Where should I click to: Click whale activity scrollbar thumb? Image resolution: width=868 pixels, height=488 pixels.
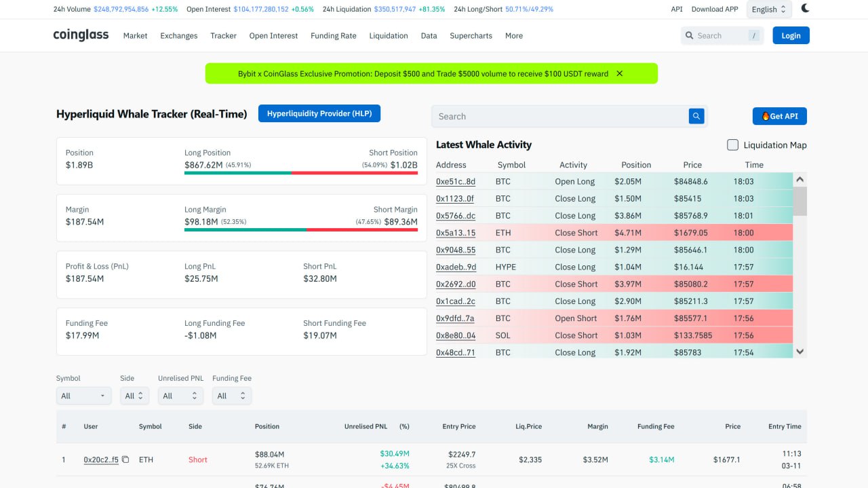pyautogui.click(x=800, y=201)
